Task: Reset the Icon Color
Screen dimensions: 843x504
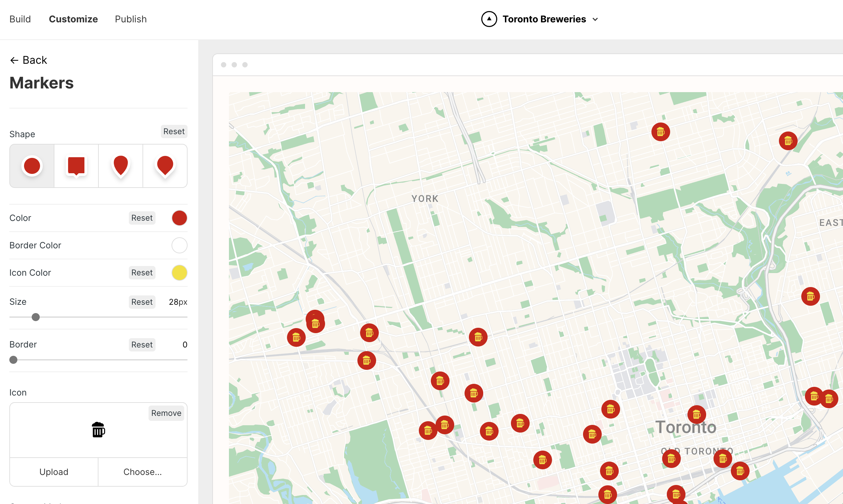Action: click(x=142, y=273)
